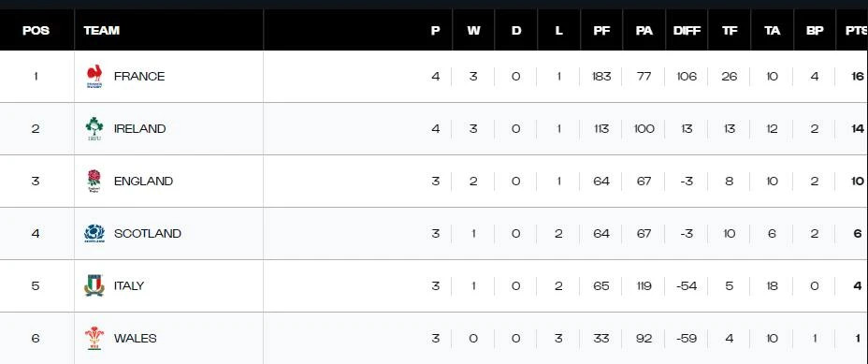868x364 pixels.
Task: Click the France rooster logo
Action: 94,77
